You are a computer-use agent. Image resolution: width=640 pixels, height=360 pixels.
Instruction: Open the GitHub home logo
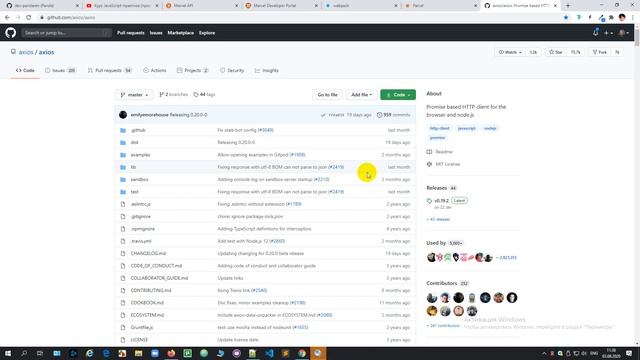(11, 33)
